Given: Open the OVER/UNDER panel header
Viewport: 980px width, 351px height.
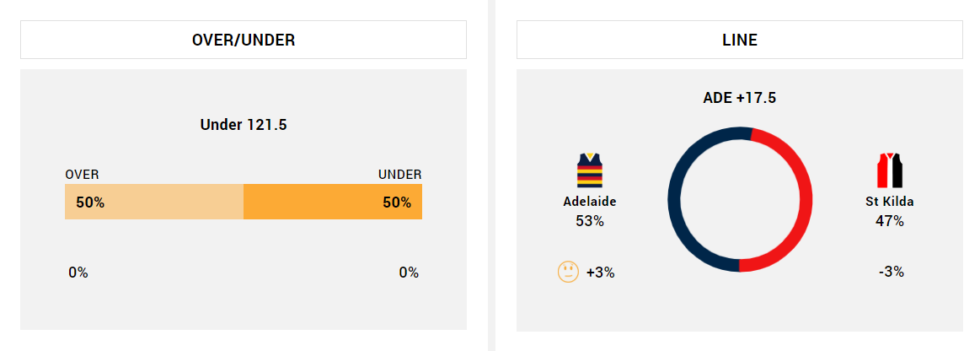Looking at the screenshot, I should (244, 40).
